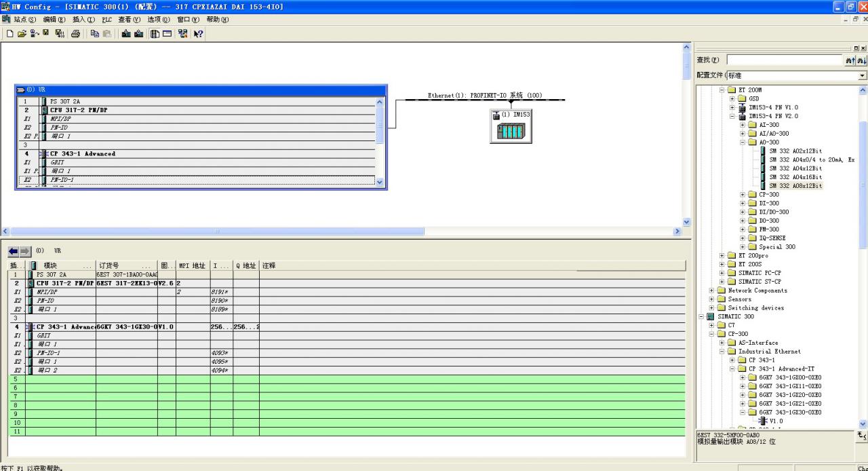Click order number 6GK7 343-1GX30 cell
This screenshot has width=868, height=471.
(127, 326)
